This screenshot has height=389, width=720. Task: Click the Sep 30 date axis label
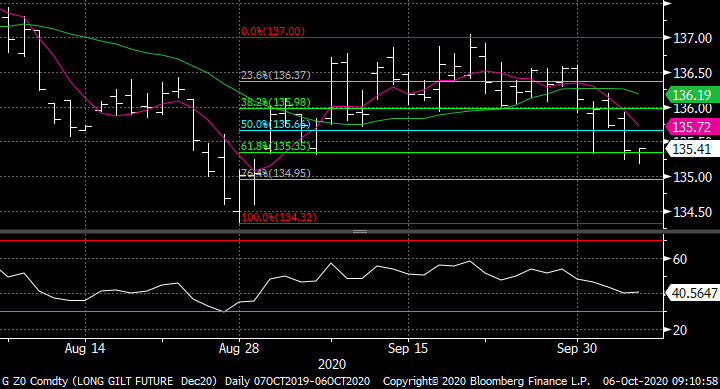[577, 349]
